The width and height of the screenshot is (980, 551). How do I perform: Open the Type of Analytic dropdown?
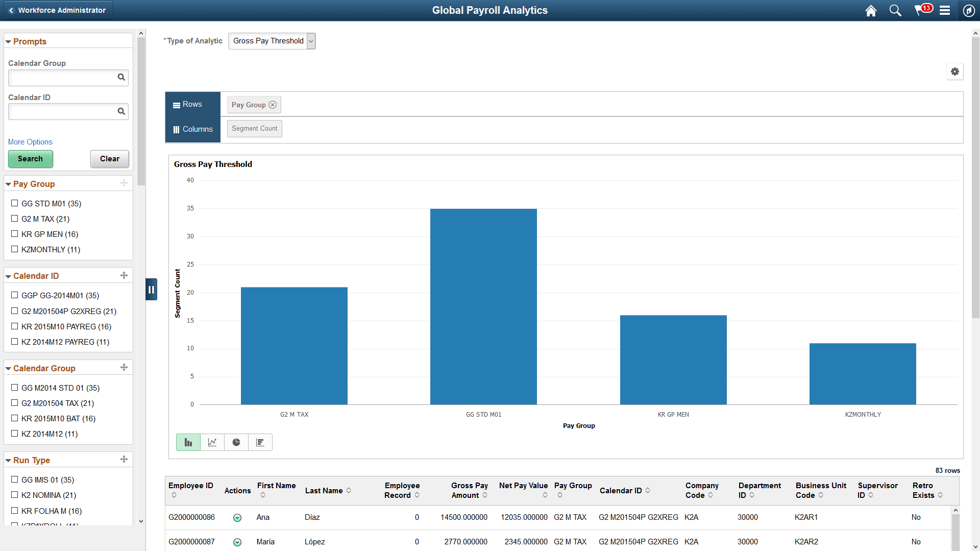(x=310, y=41)
